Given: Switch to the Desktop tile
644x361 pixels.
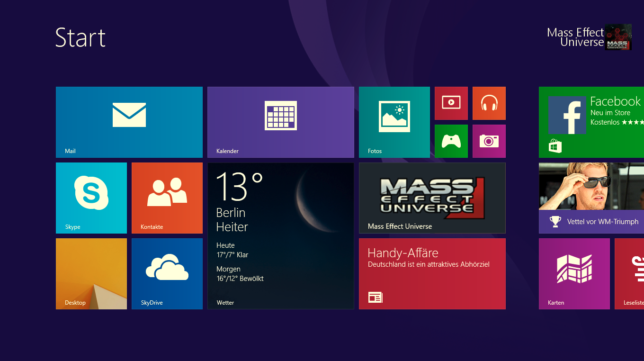Looking at the screenshot, I should pyautogui.click(x=91, y=273).
